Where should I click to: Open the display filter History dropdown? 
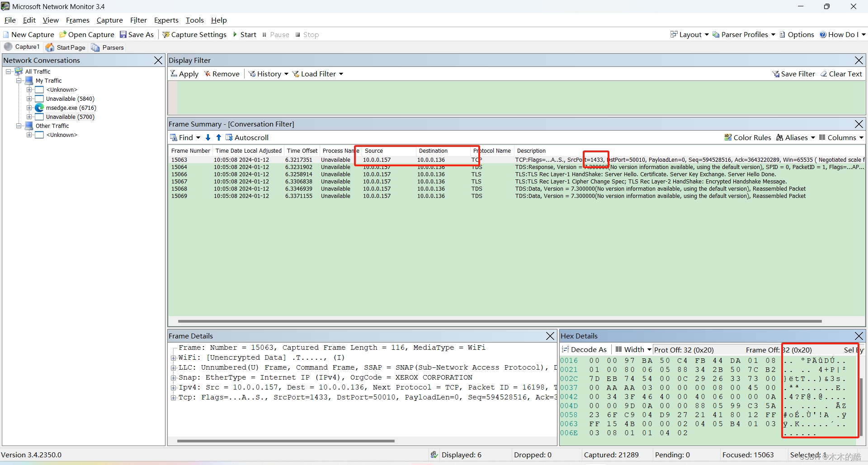click(268, 74)
